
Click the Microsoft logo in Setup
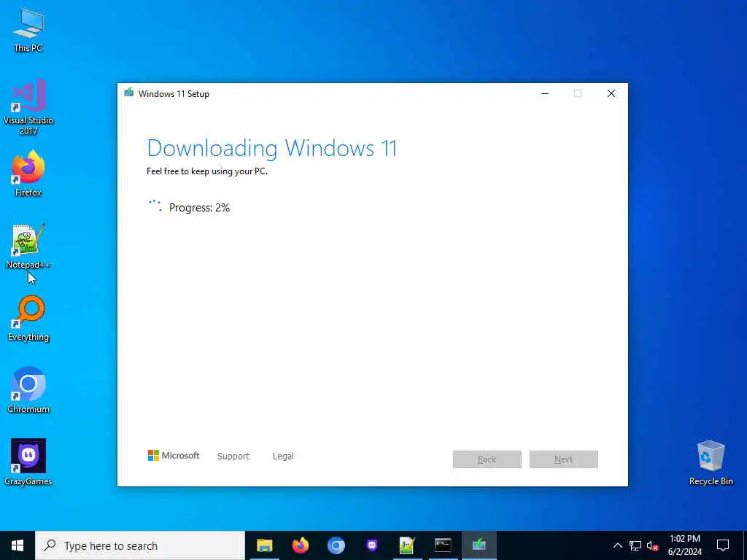174,456
